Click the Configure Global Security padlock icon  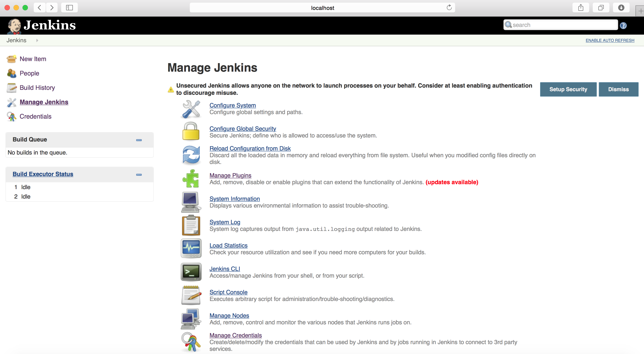coord(191,131)
